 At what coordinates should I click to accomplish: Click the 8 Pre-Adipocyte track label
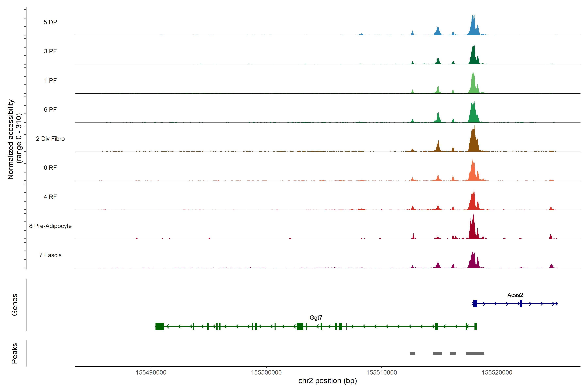point(50,226)
